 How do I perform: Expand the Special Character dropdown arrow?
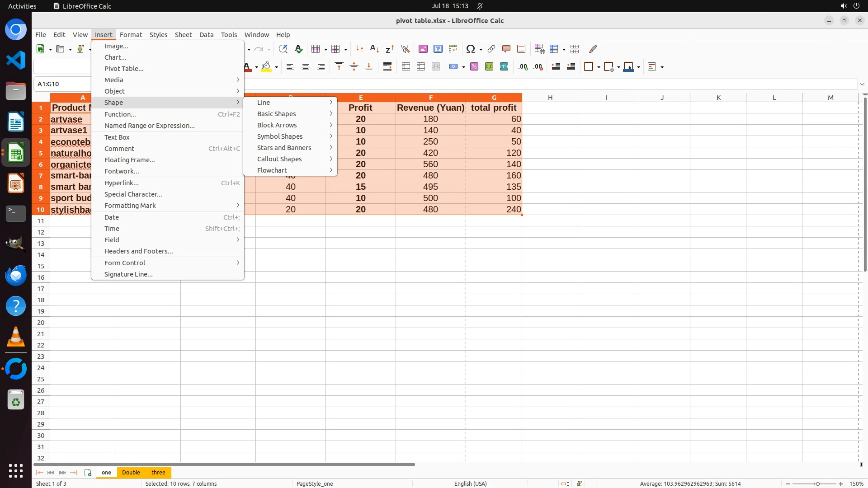(481, 49)
